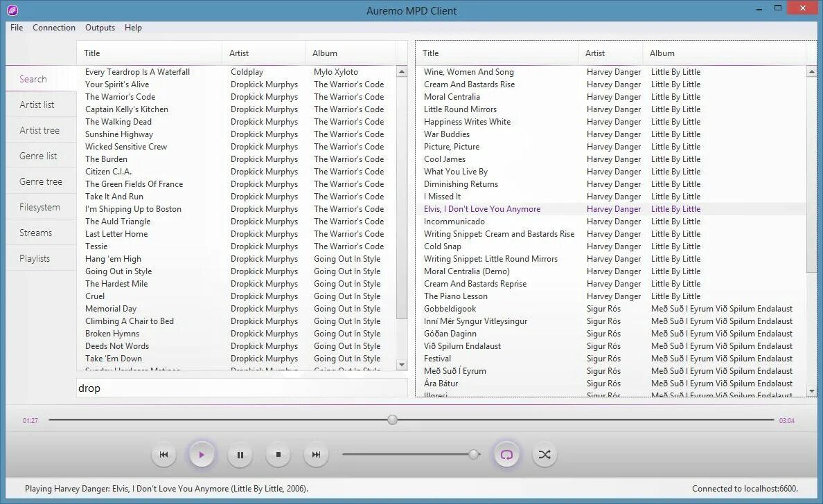Click 'Connected to localhost:6600.' status text
This screenshot has width=823, height=504.
pyautogui.click(x=745, y=489)
